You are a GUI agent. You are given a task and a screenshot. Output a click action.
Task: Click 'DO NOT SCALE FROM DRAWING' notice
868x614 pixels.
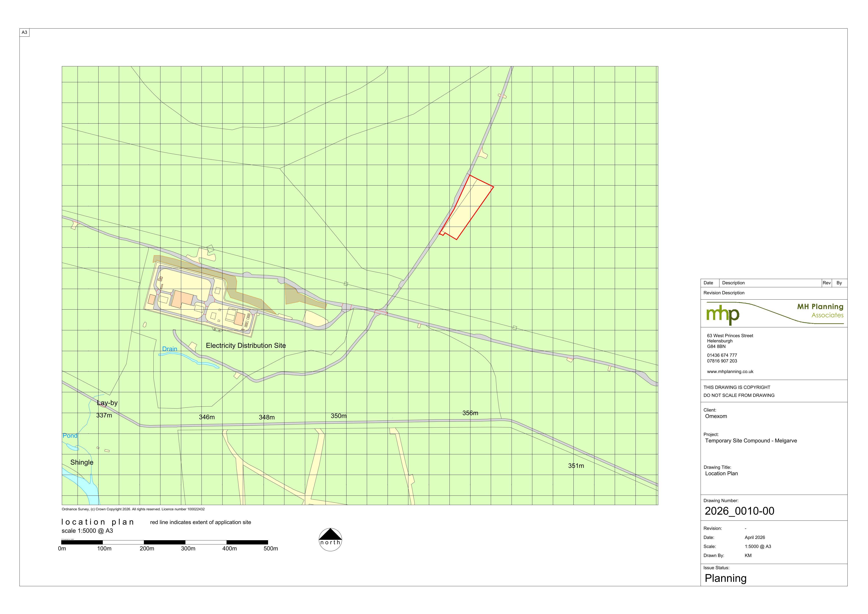tap(739, 395)
